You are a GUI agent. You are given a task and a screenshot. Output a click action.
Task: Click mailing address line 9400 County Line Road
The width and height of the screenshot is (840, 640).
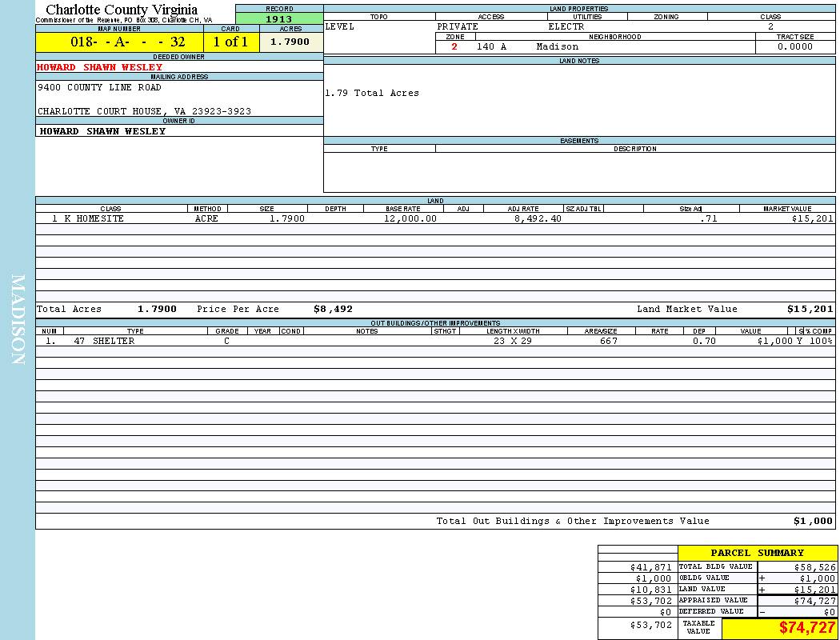coord(99,87)
